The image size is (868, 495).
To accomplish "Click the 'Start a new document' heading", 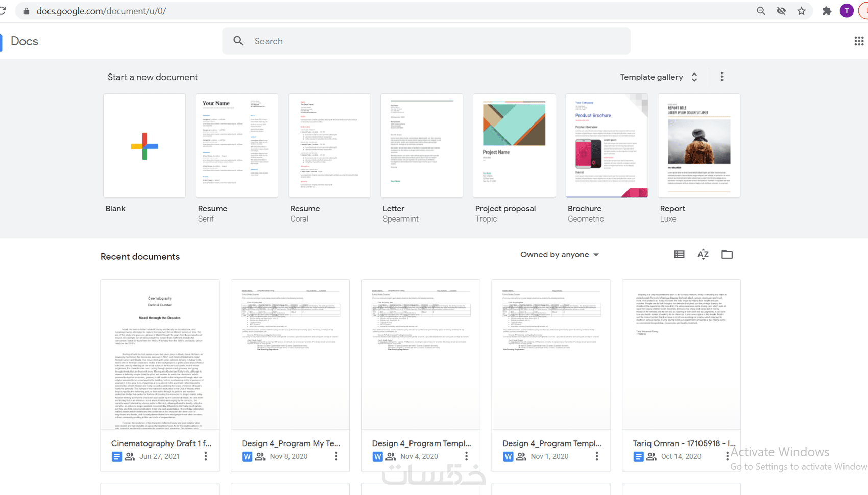I will click(153, 77).
